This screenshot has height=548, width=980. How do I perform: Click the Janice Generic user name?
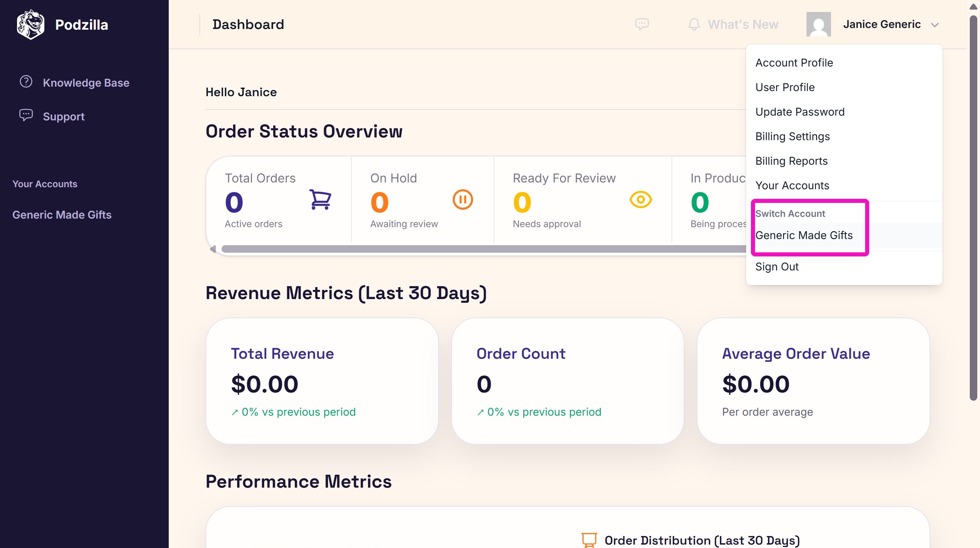coord(881,24)
